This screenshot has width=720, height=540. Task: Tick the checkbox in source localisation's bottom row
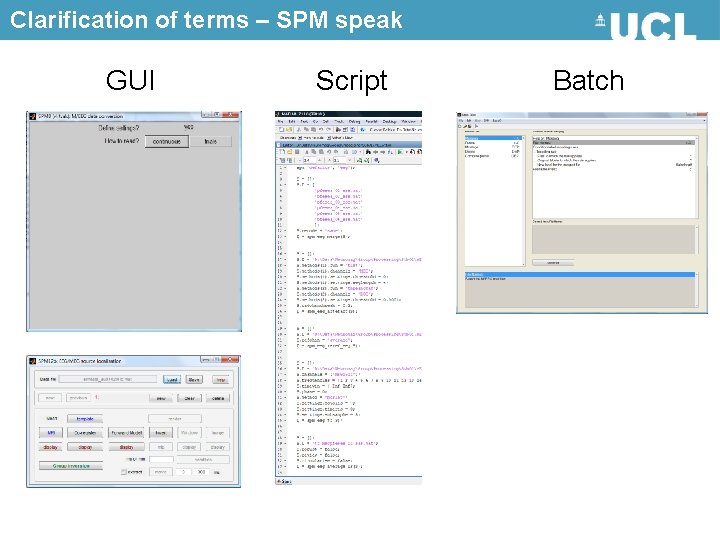[124, 472]
